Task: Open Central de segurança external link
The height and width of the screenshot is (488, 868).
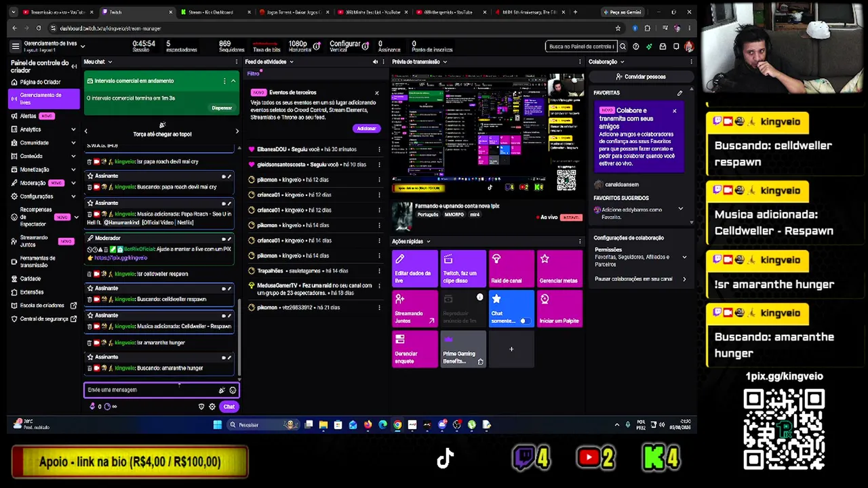Action: [43, 319]
